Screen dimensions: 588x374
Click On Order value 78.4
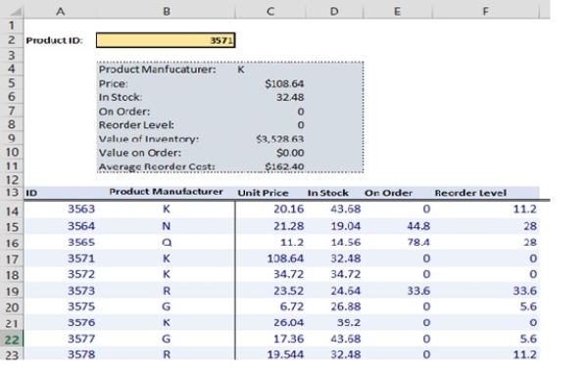tap(418, 242)
